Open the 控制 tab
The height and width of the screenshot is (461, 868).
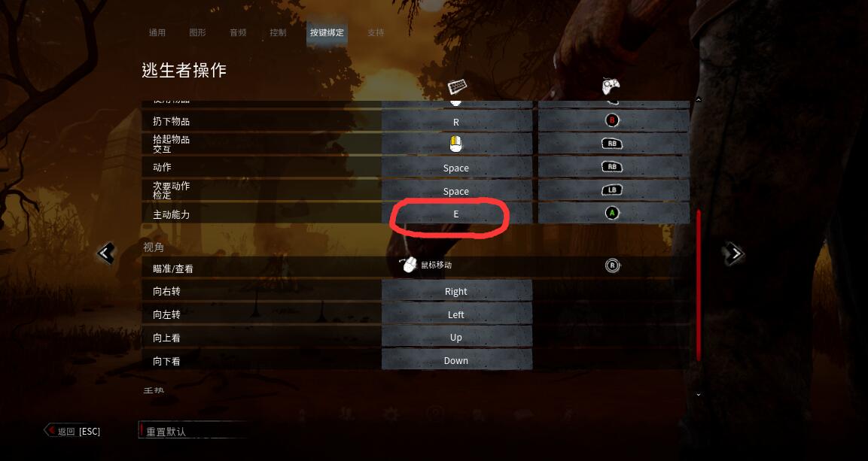(x=278, y=32)
